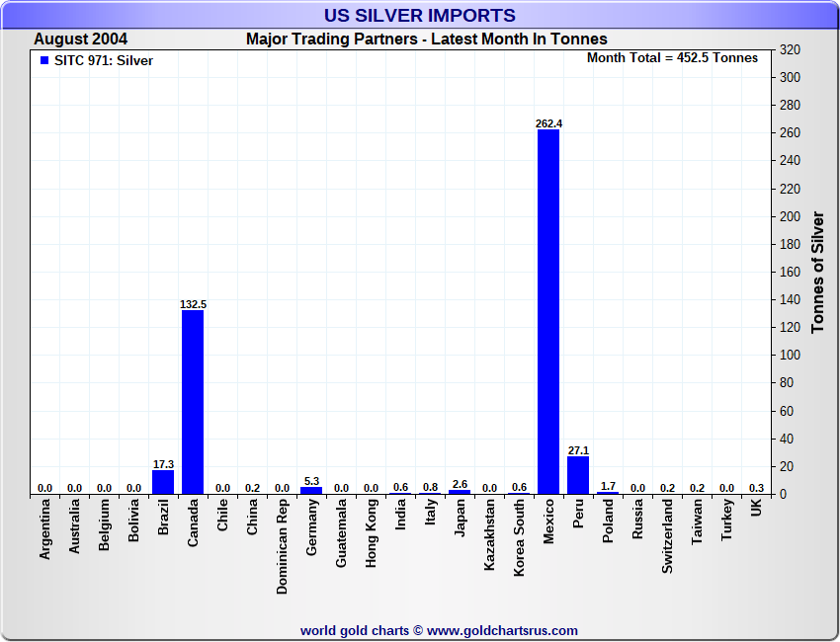
Task: Click the Brazil bar showing 17.3
Action: click(x=163, y=482)
